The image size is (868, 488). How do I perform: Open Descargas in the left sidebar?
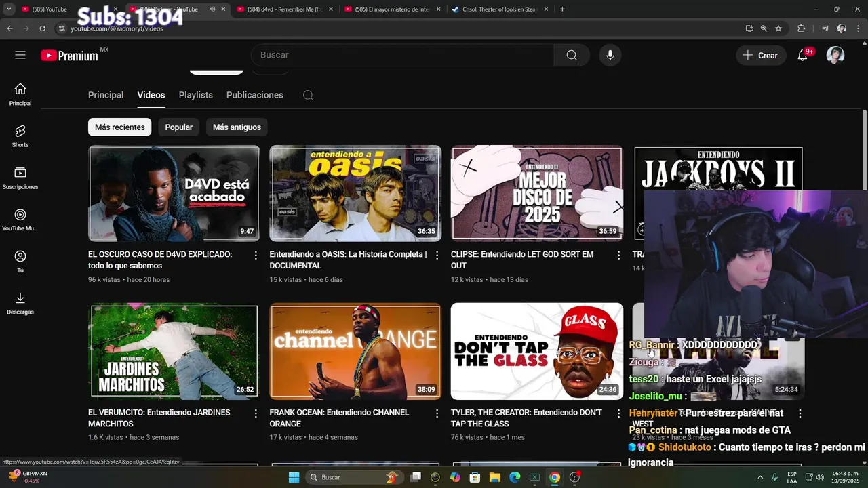(20, 303)
